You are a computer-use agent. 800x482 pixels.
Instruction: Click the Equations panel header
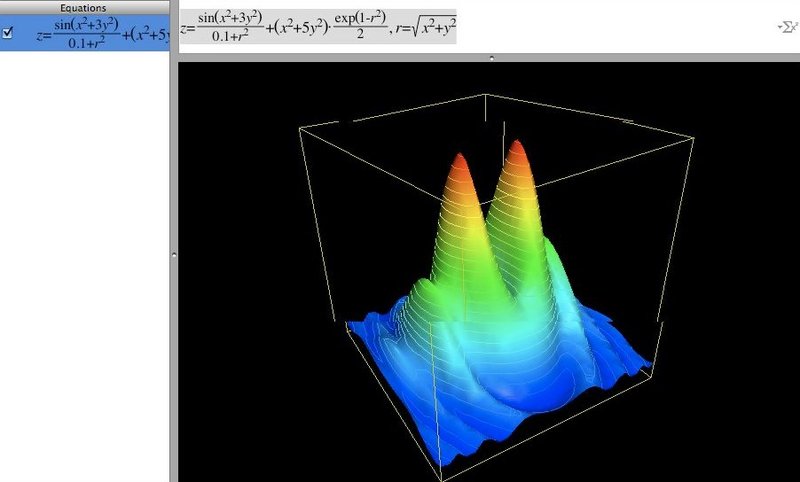(x=85, y=7)
